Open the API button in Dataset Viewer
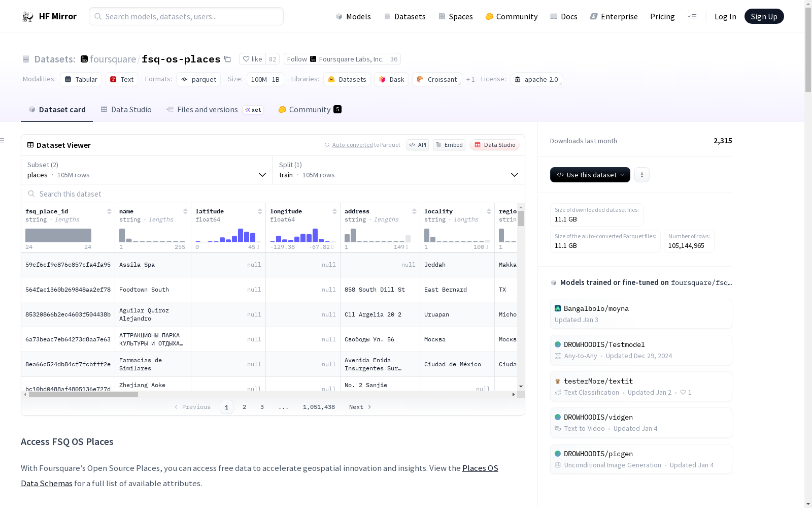The width and height of the screenshot is (812, 508). pyautogui.click(x=418, y=145)
